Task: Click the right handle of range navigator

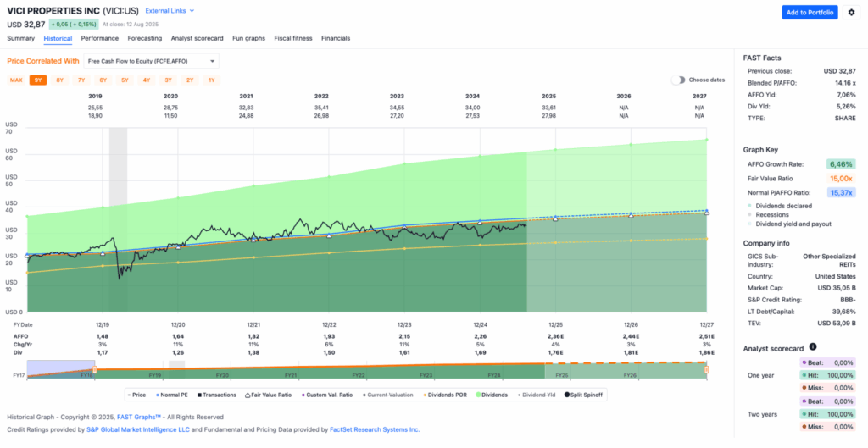Action: point(706,369)
